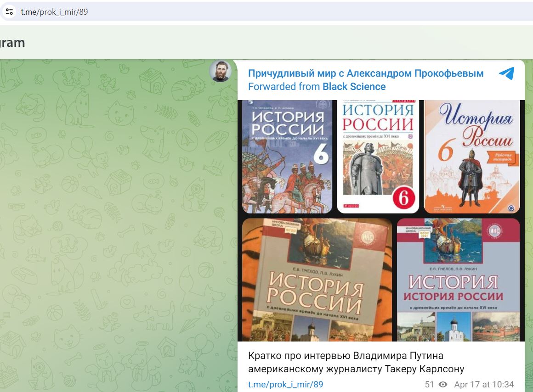Click the eye views icon beside 51
Image resolution: width=533 pixels, height=392 pixels.
point(443,385)
